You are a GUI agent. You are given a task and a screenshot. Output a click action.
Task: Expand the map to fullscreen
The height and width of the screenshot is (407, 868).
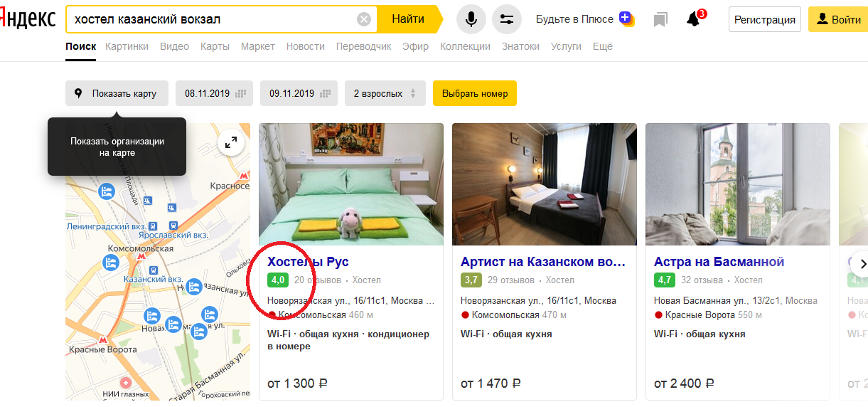coord(231,142)
